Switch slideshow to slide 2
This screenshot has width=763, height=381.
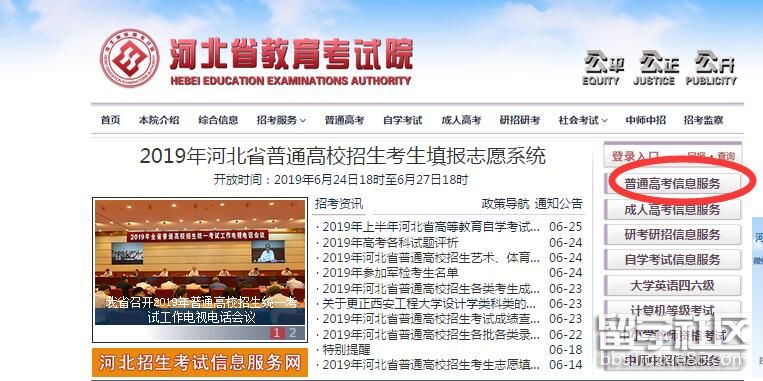click(x=292, y=333)
